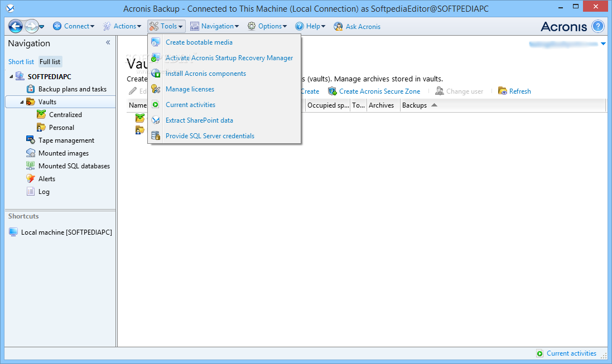
Task: Click the Mounted SQL databases icon
Action: (x=31, y=166)
